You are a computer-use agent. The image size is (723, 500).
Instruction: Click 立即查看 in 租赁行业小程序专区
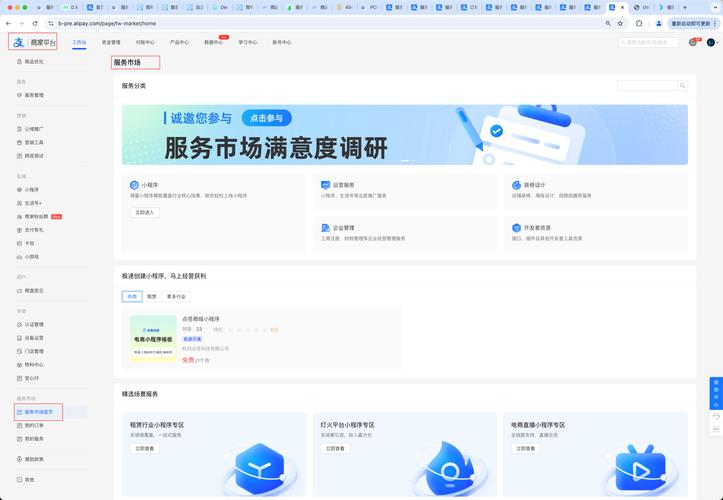click(144, 448)
